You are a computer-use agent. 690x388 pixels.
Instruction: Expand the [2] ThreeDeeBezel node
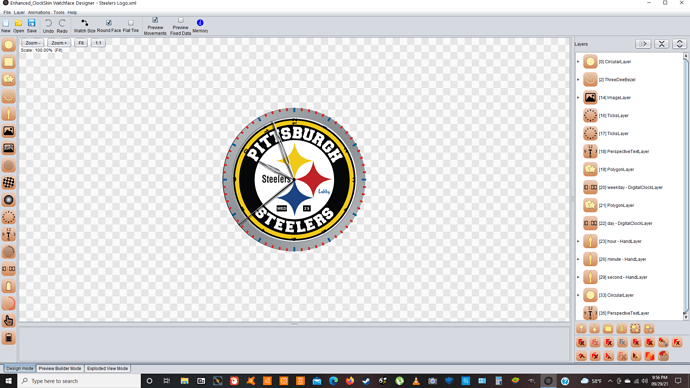pos(578,80)
